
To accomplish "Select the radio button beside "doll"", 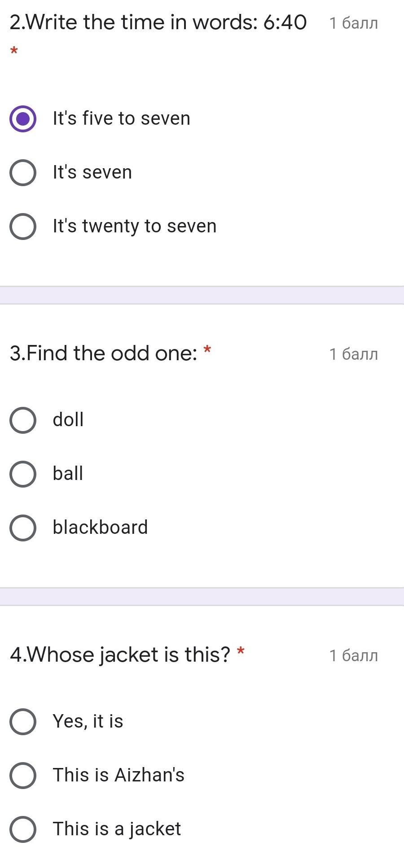I will point(23,420).
